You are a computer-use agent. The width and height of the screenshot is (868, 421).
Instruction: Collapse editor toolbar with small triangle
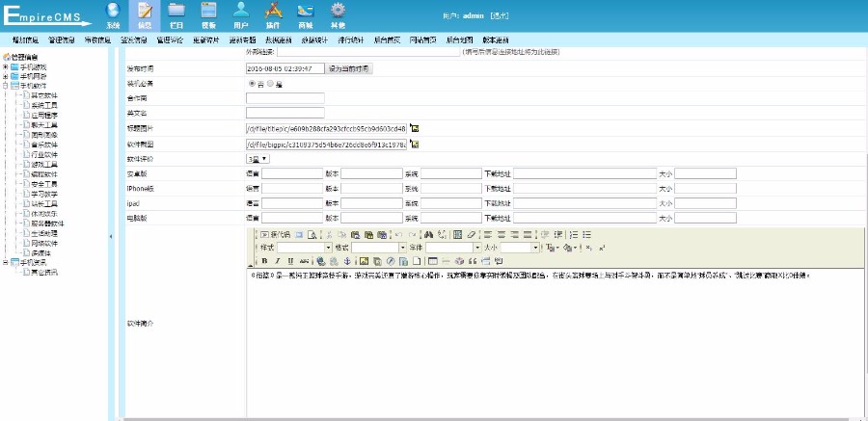click(250, 265)
